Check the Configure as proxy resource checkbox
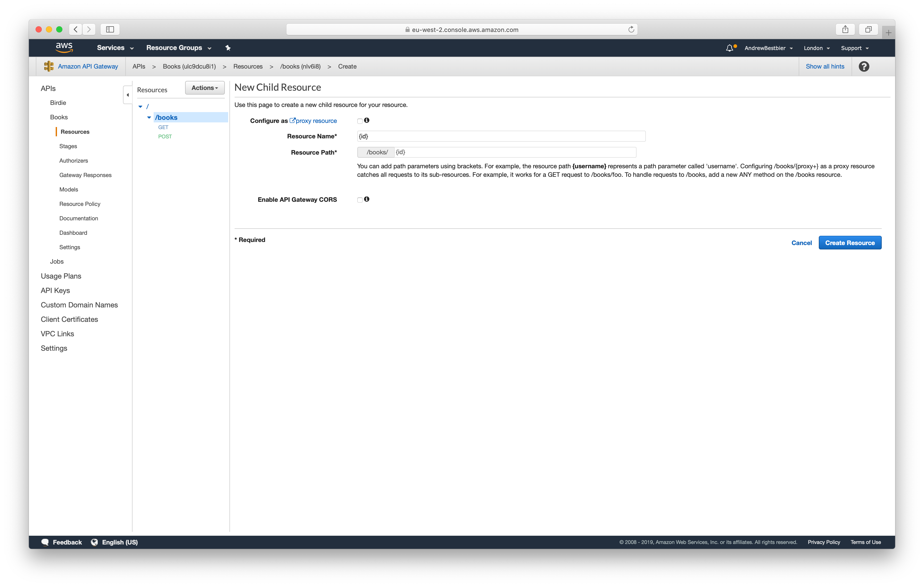The image size is (924, 587). pos(360,121)
